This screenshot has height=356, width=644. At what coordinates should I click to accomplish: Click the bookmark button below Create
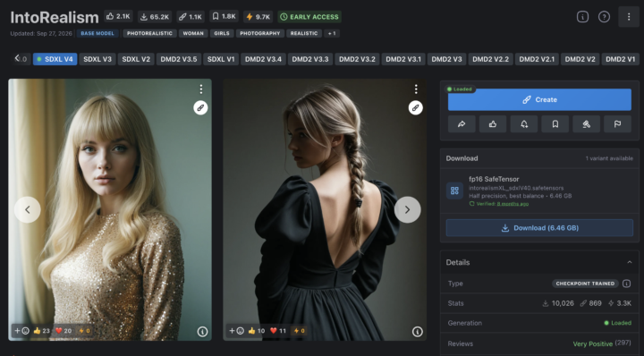(x=555, y=124)
